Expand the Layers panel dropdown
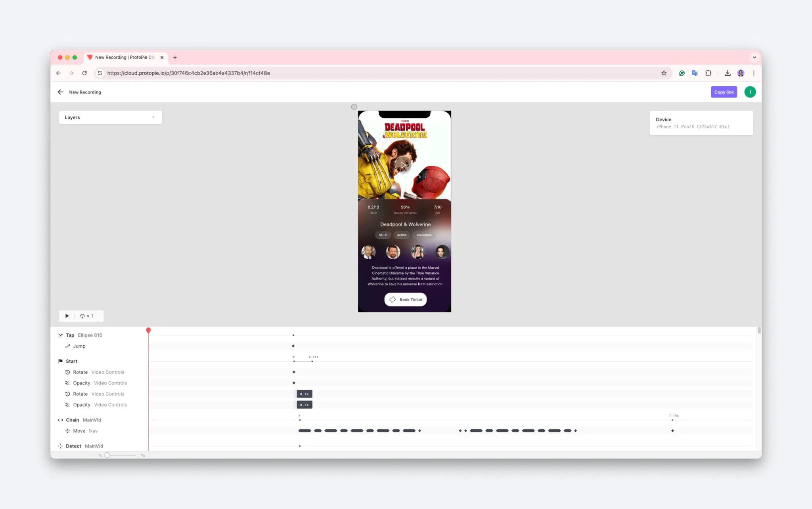Screen dimensions: 812x509 pyautogui.click(x=153, y=117)
